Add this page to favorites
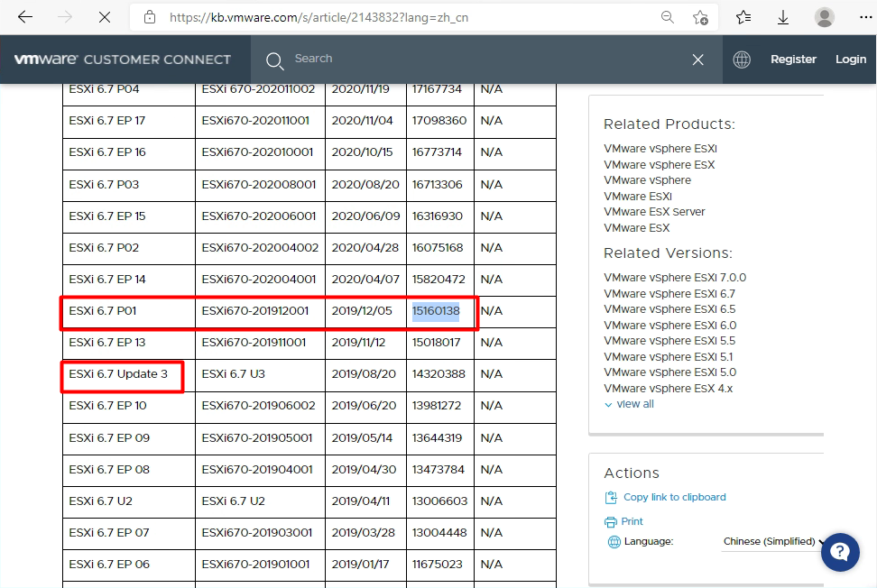Viewport: 877px width, 588px height. (700, 17)
